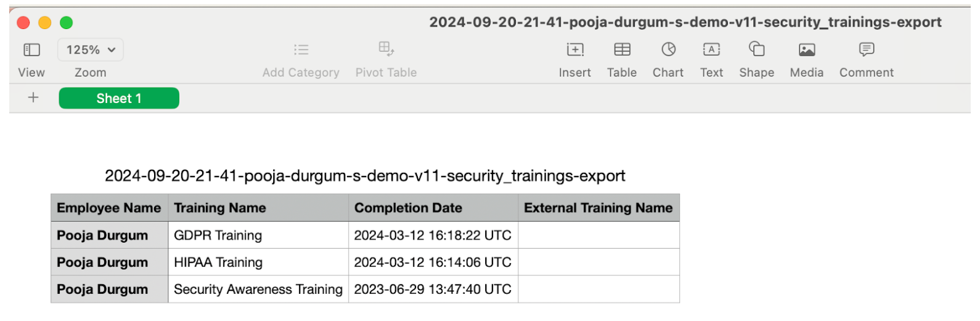The image size is (980, 321).
Task: Click the table title text above table
Action: point(365,176)
